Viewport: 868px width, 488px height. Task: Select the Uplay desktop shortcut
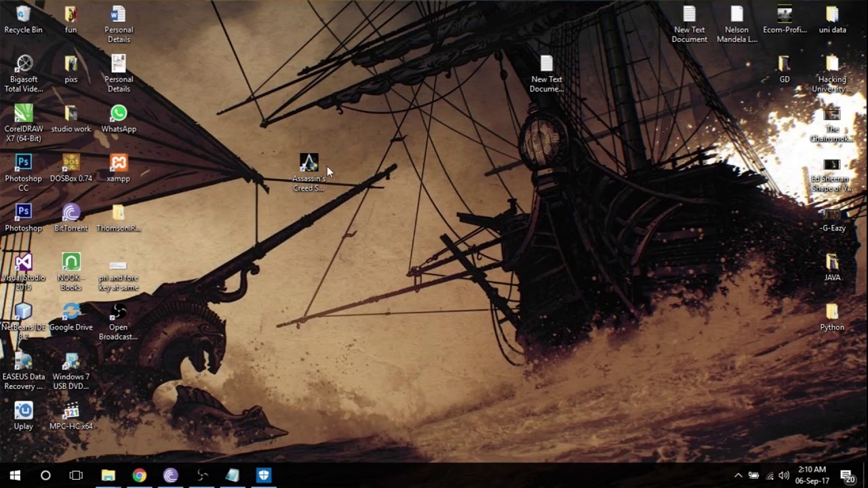coord(24,415)
